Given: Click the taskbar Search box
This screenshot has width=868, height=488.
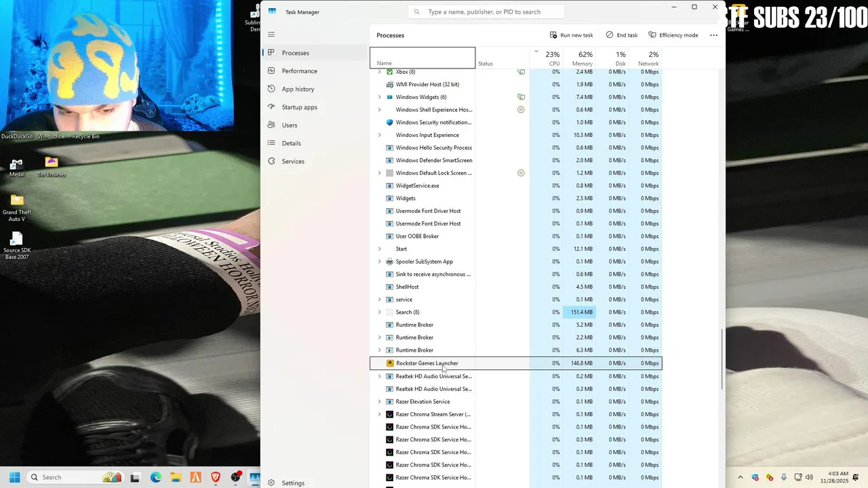Looking at the screenshot, I should (74, 477).
